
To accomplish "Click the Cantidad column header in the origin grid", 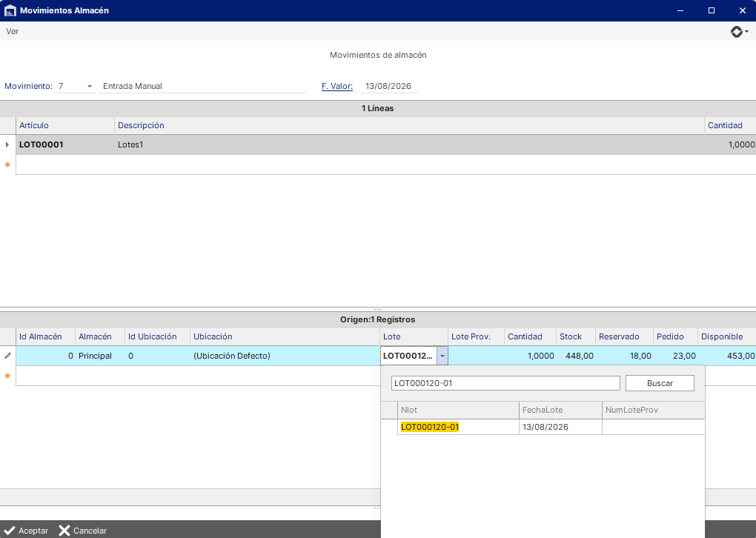I will [531, 336].
